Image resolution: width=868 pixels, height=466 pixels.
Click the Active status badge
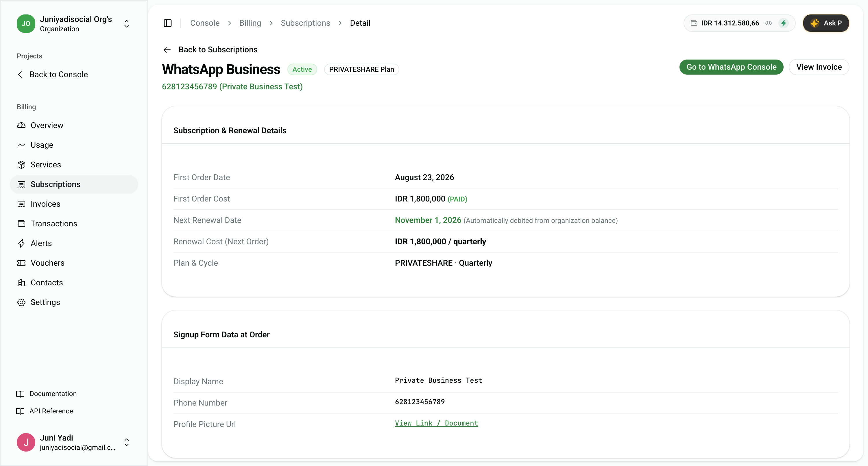pyautogui.click(x=302, y=69)
